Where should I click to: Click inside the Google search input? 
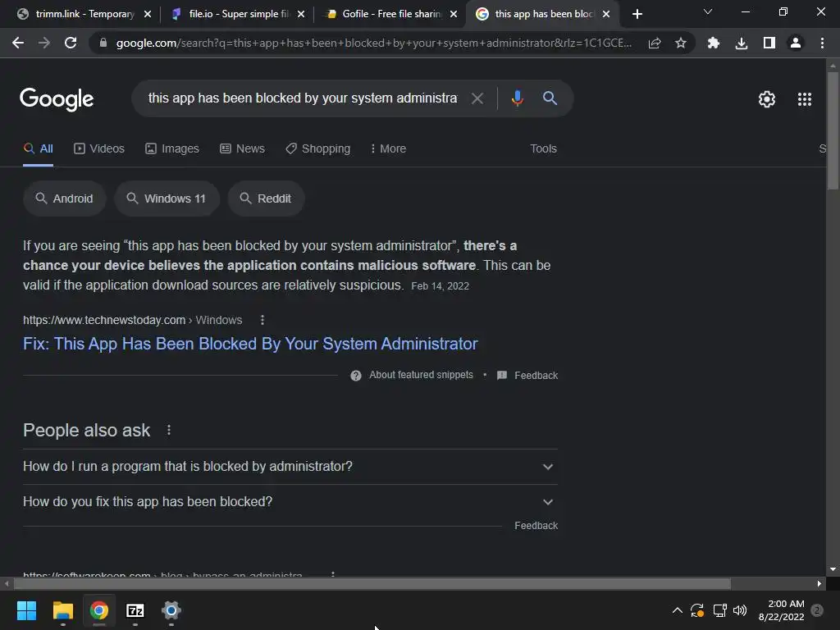pyautogui.click(x=303, y=98)
